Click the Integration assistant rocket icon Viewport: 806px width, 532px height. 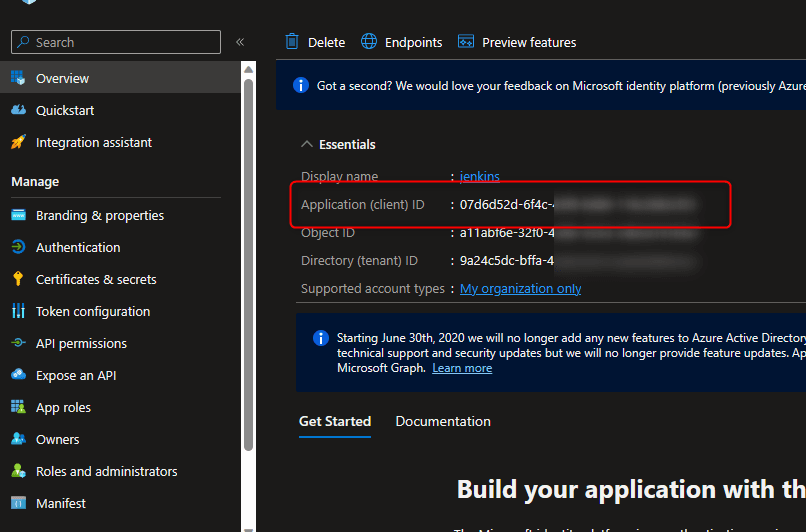(x=19, y=142)
